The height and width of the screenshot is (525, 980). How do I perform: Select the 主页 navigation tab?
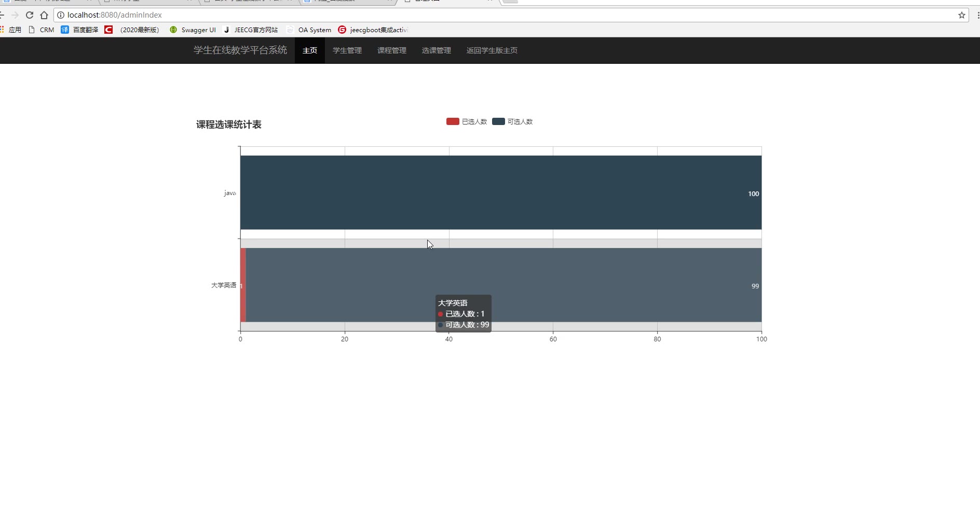pos(310,50)
